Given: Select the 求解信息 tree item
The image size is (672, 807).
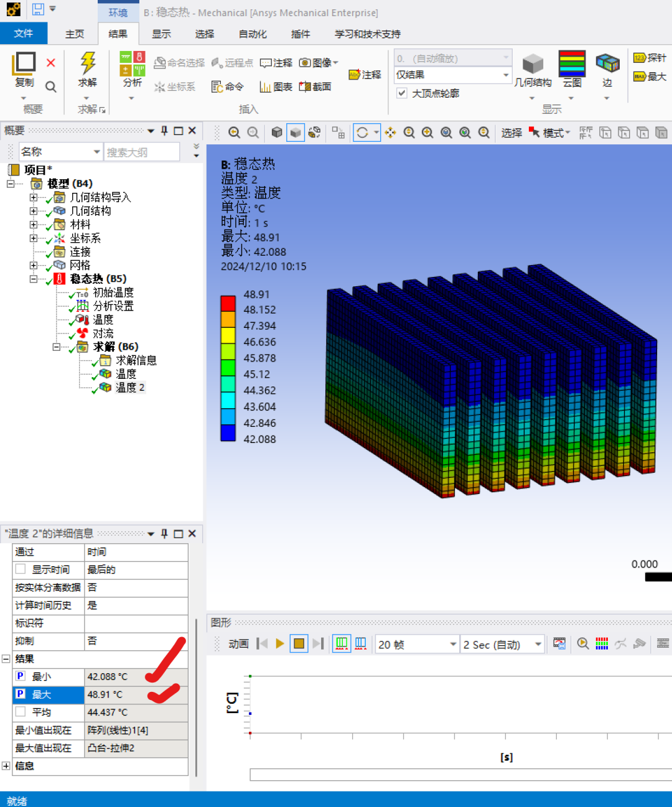Looking at the screenshot, I should [136, 360].
